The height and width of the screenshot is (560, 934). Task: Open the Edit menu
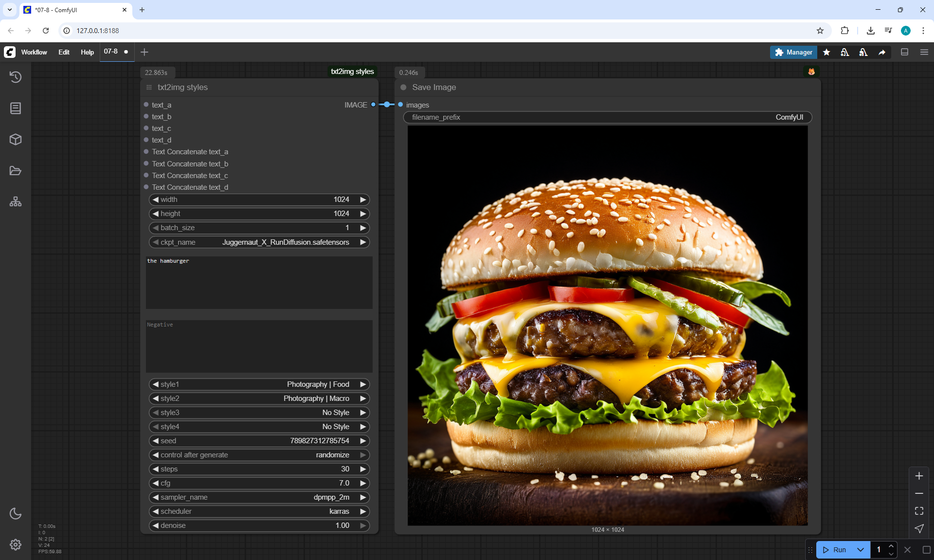(64, 52)
